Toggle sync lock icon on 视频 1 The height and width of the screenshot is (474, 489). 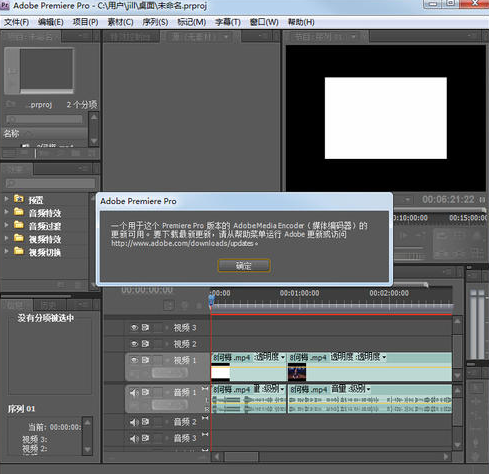145,360
